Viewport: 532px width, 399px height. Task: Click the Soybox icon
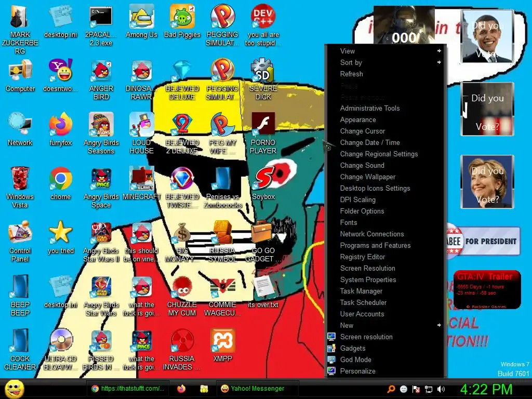coord(263,183)
